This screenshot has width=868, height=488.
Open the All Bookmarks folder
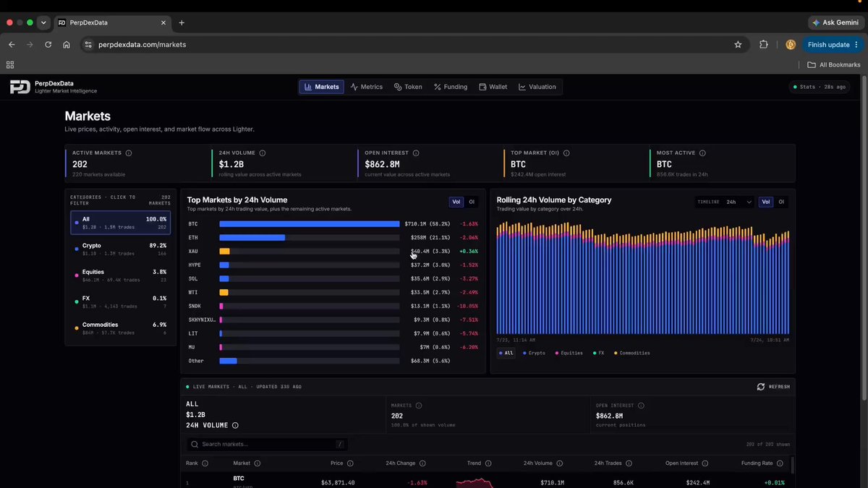pos(834,64)
